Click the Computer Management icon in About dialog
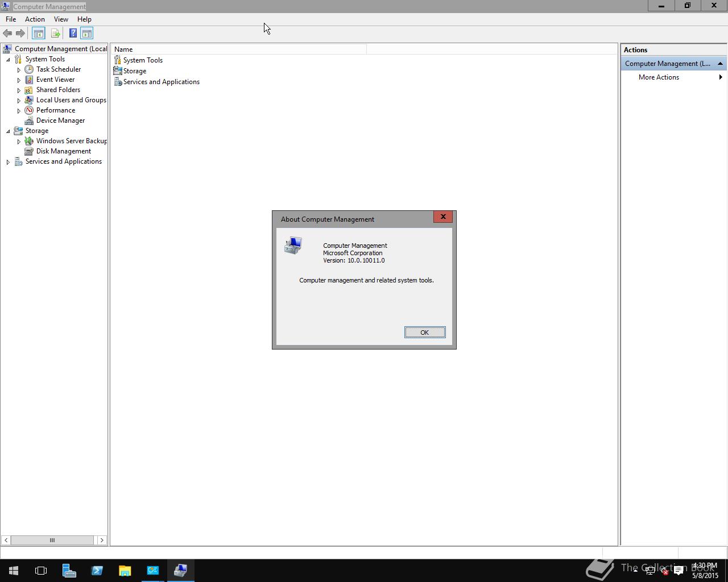Image resolution: width=728 pixels, height=582 pixels. click(x=293, y=246)
